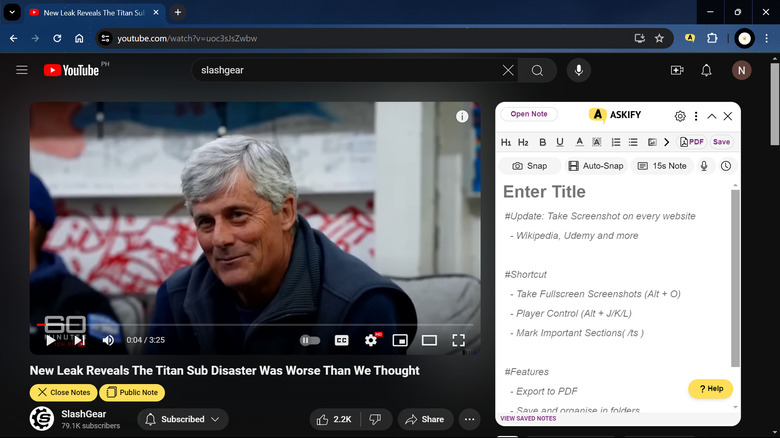
Task: Click the H1 heading format icon
Action: coord(506,142)
